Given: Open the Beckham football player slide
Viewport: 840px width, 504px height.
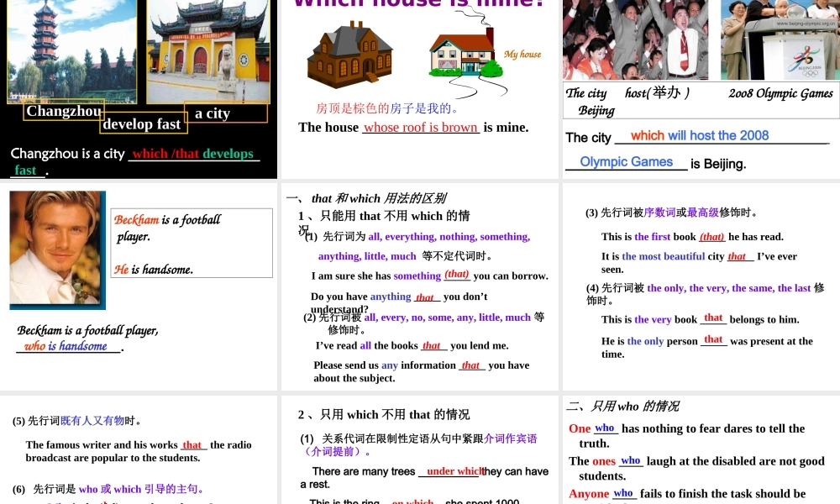Looking at the screenshot, I should click(x=139, y=286).
